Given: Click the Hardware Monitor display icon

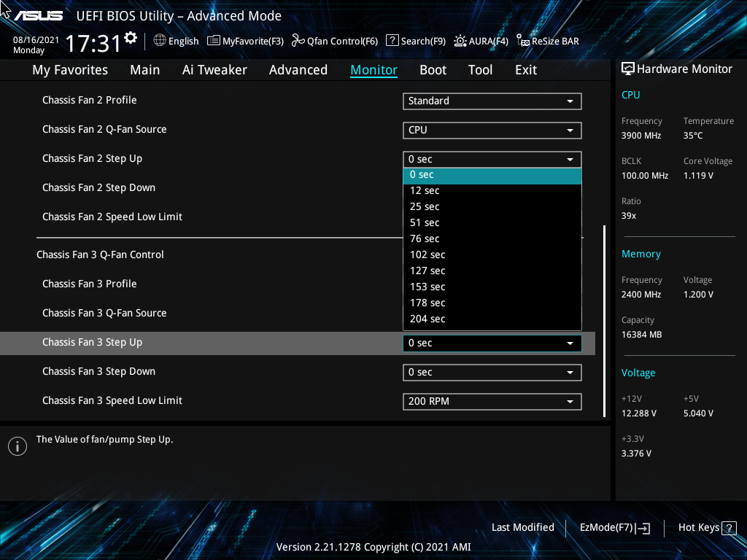Looking at the screenshot, I should (x=628, y=69).
